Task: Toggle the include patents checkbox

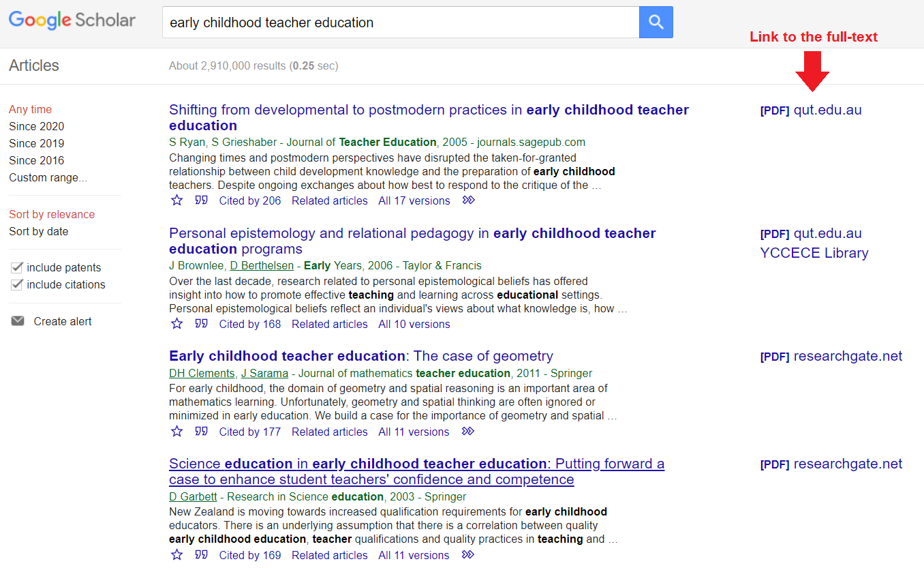Action: pyautogui.click(x=17, y=267)
